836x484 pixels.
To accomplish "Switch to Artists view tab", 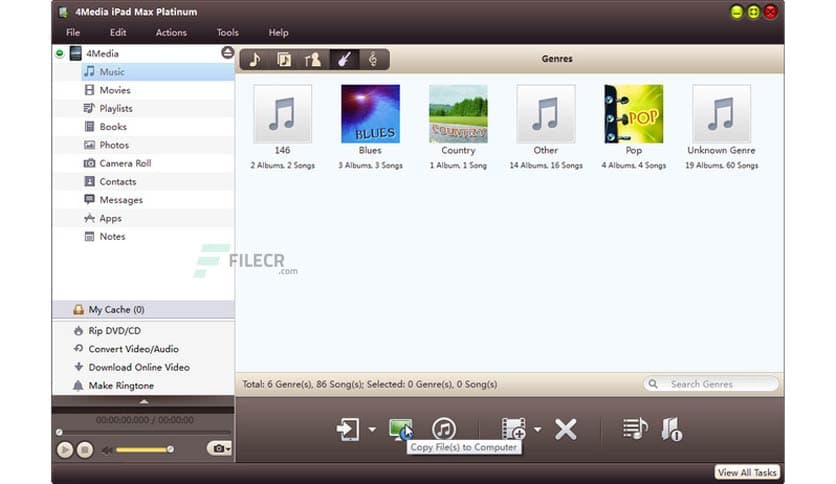I will coord(314,59).
